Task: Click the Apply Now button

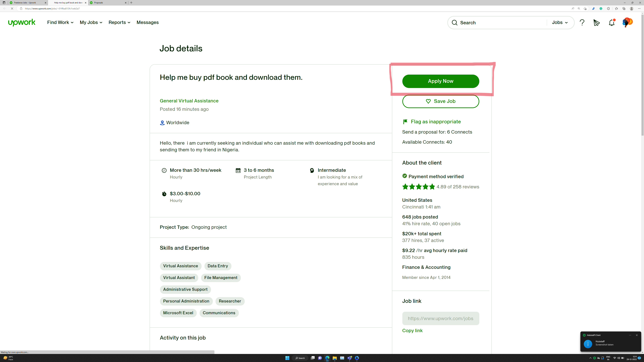Action: [x=441, y=81]
